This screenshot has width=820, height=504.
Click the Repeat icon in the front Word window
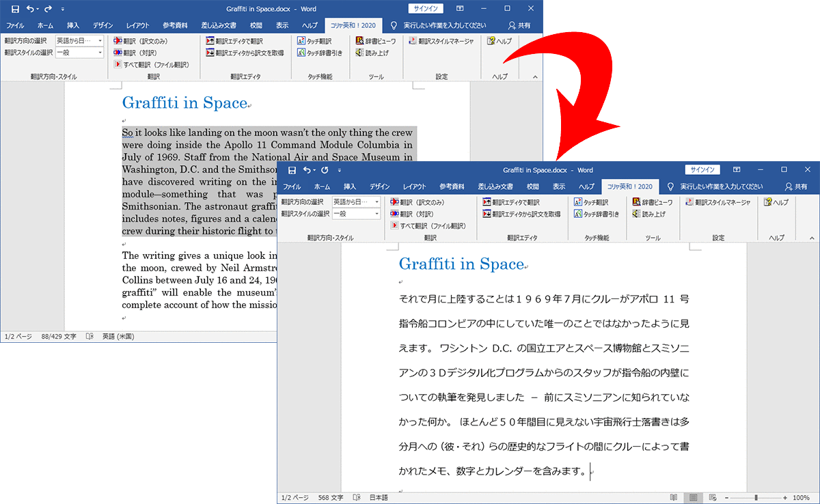tap(325, 170)
